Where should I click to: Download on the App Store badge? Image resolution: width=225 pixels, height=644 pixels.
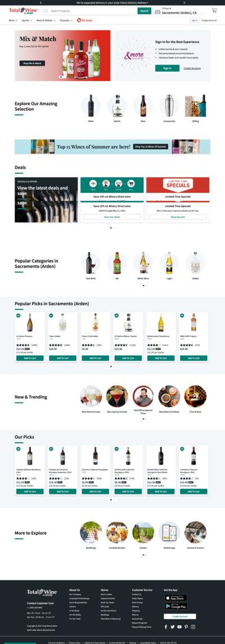[x=175, y=597]
